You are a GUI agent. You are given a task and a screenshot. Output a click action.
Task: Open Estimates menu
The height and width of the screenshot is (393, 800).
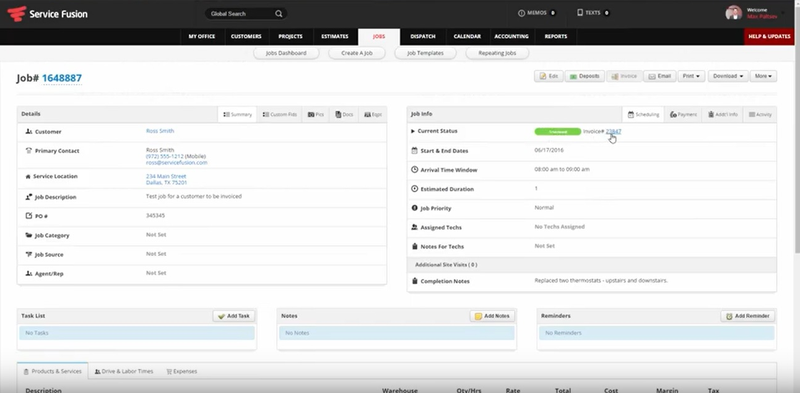(335, 37)
